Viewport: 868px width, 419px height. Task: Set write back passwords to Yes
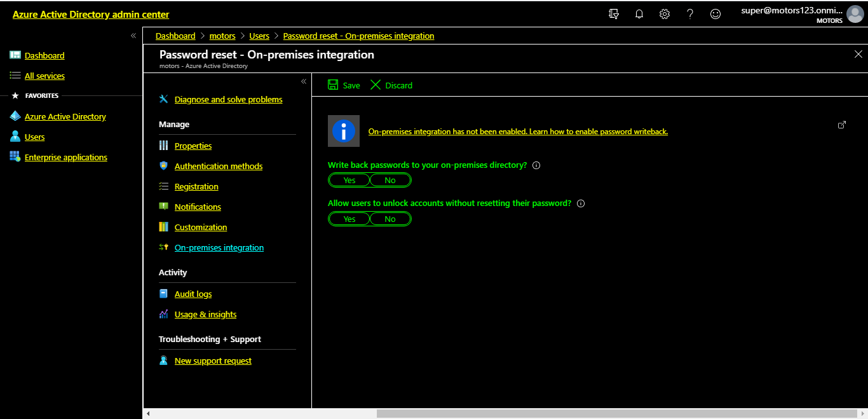(x=349, y=181)
